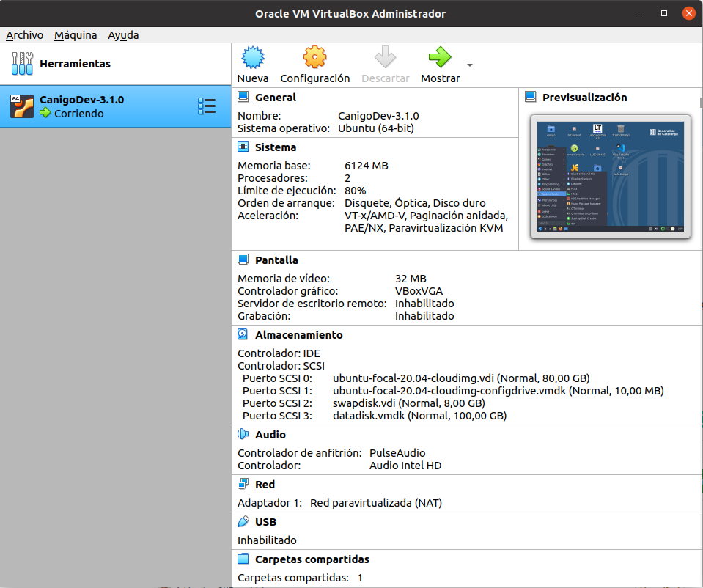703x588 pixels.
Task: Click the Mostrar button label
Action: [441, 78]
